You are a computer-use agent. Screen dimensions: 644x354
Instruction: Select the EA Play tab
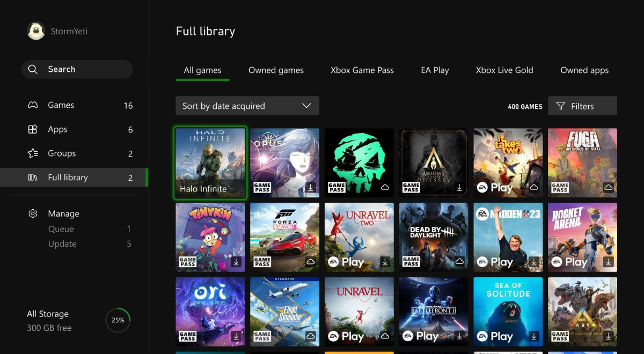coord(435,70)
